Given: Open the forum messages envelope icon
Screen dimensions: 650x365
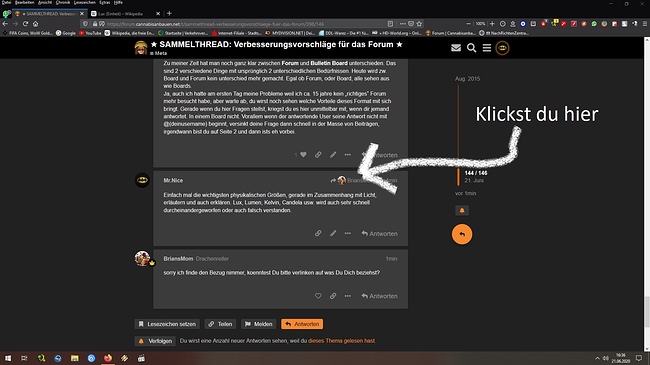Looking at the screenshot, I should pyautogui.click(x=456, y=48).
